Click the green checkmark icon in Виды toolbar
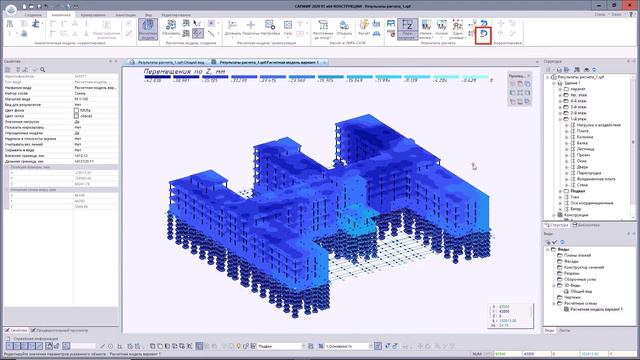The image size is (640, 360). pyautogui.click(x=554, y=242)
